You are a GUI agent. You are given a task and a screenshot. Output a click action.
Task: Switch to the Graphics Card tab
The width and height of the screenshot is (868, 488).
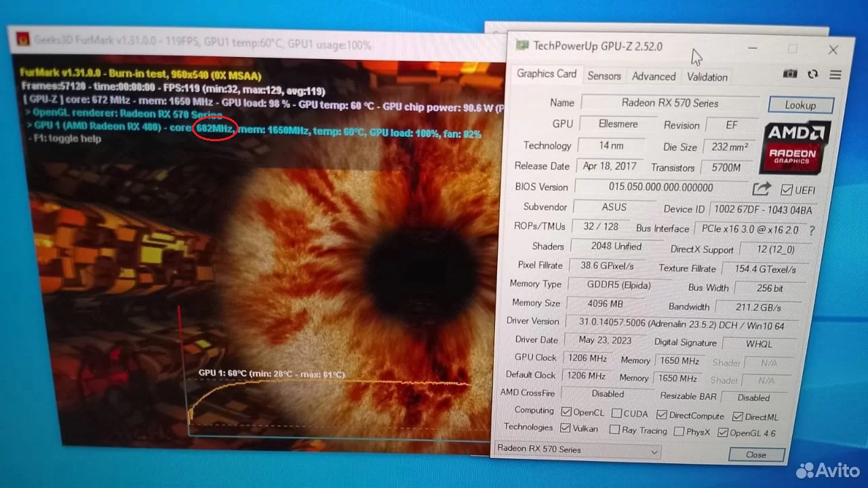coord(547,73)
